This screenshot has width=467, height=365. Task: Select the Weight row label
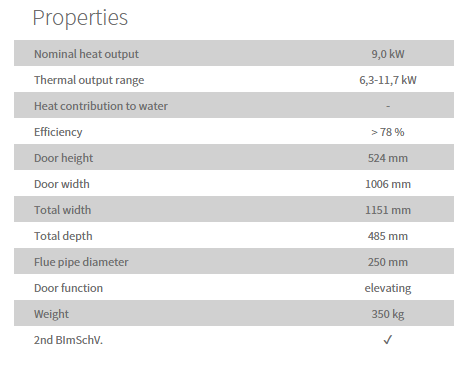coord(51,314)
